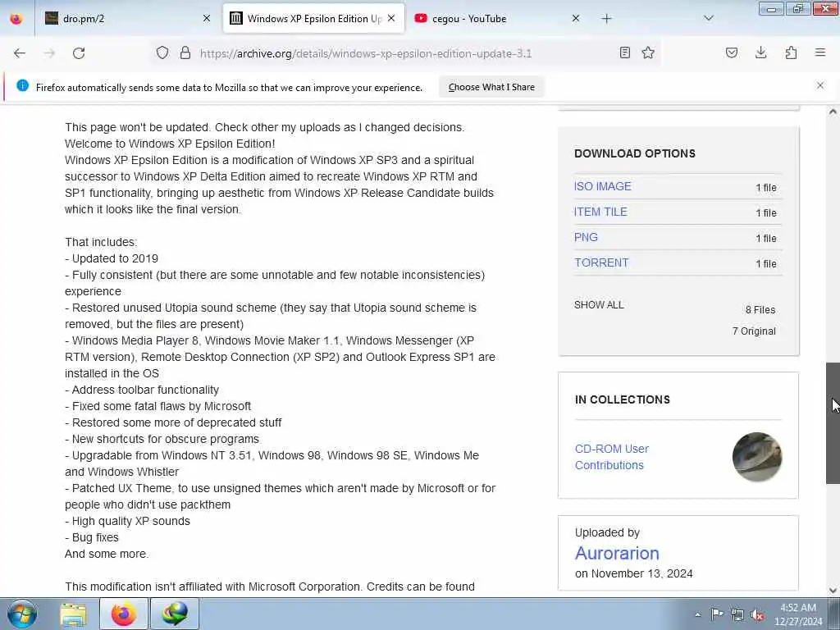840x630 pixels.
Task: Open the PNG download option
Action: [x=586, y=237]
